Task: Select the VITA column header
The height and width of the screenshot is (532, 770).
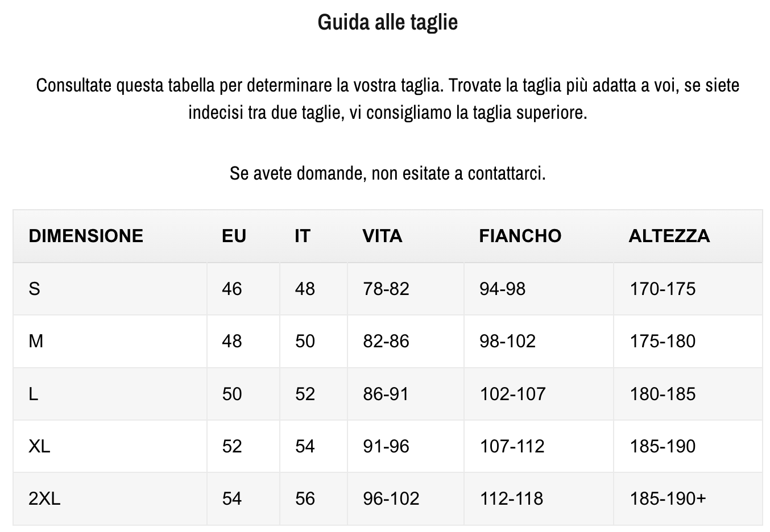Action: (382, 236)
